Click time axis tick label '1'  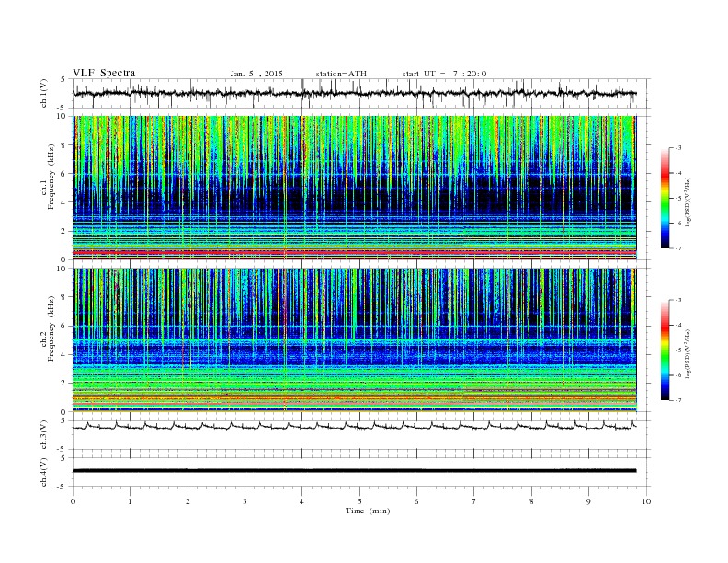[131, 501]
